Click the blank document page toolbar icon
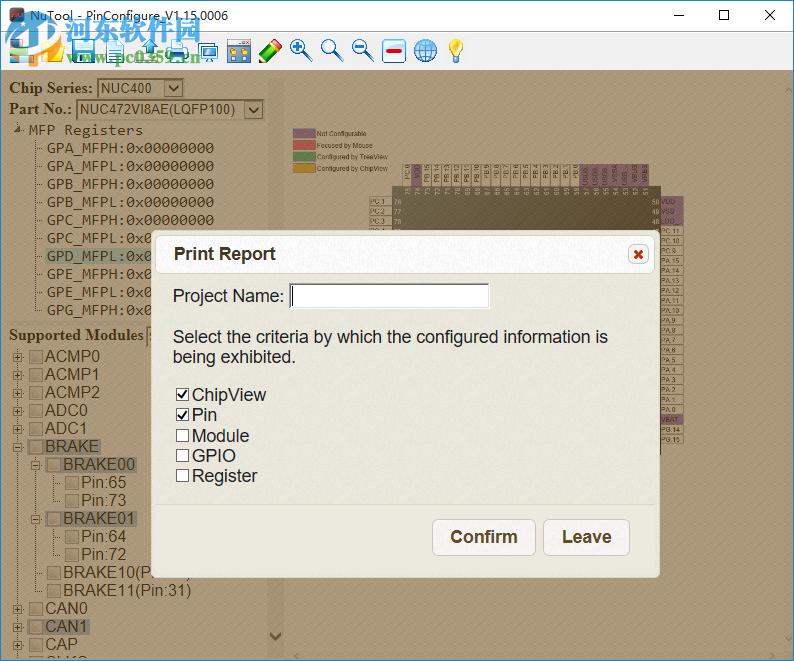794x661 pixels. pos(115,51)
